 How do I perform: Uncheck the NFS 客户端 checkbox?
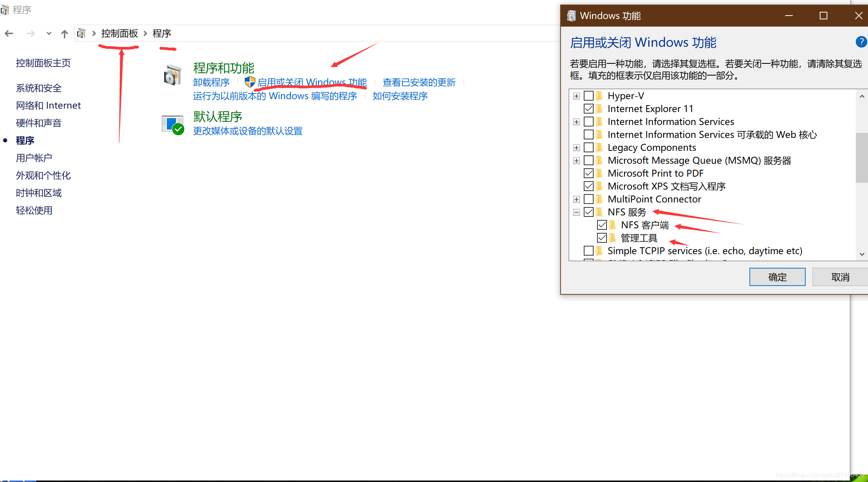(x=602, y=225)
